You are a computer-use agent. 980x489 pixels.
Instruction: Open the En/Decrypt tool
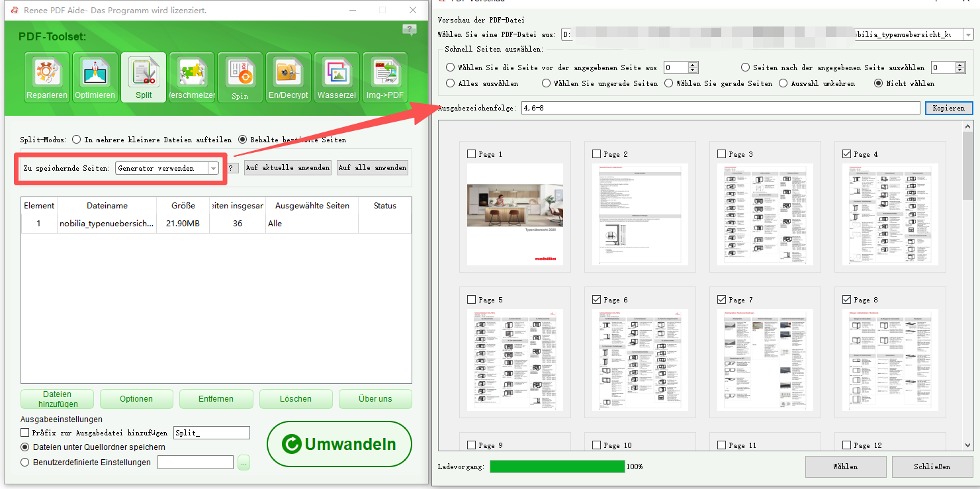click(x=289, y=78)
